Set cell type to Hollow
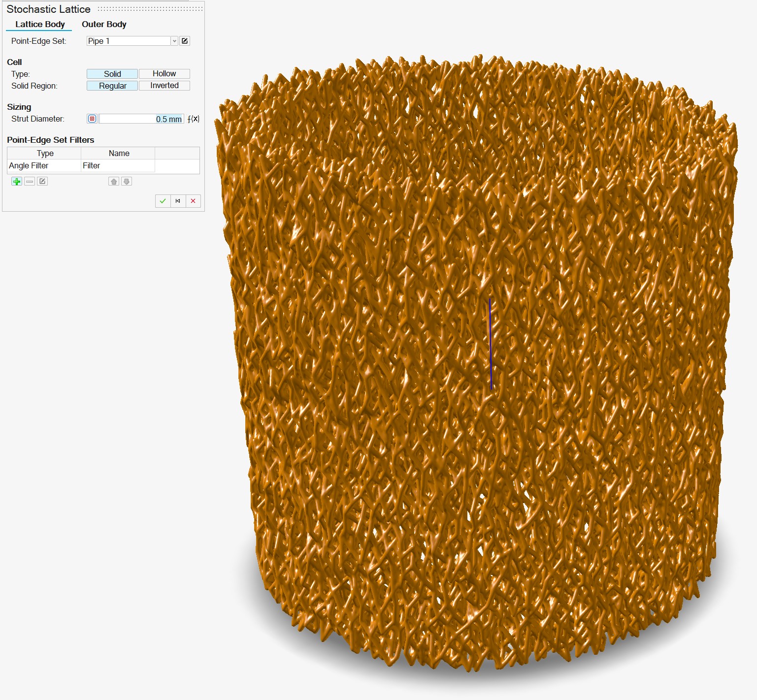757x700 pixels. 164,74
